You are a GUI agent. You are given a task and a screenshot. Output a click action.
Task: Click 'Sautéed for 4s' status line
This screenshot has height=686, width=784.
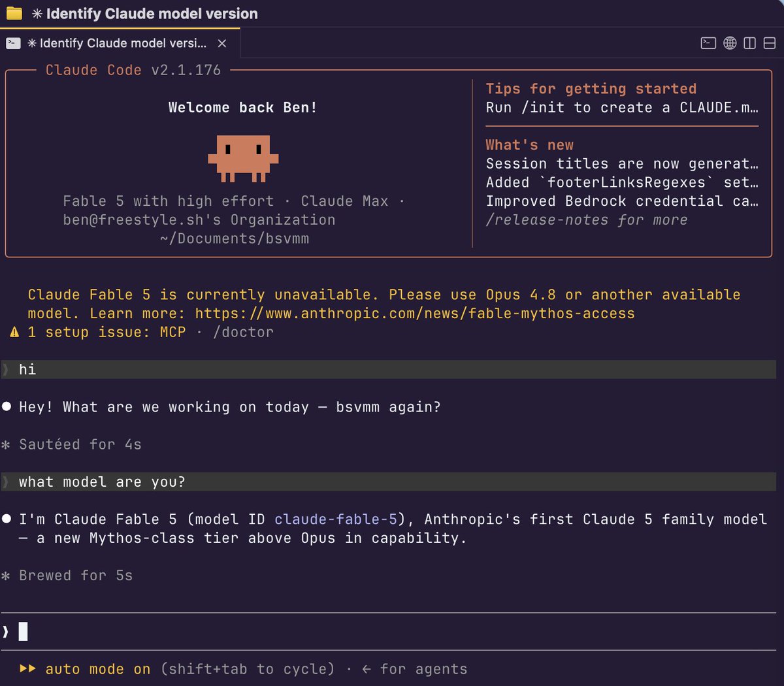click(80, 445)
